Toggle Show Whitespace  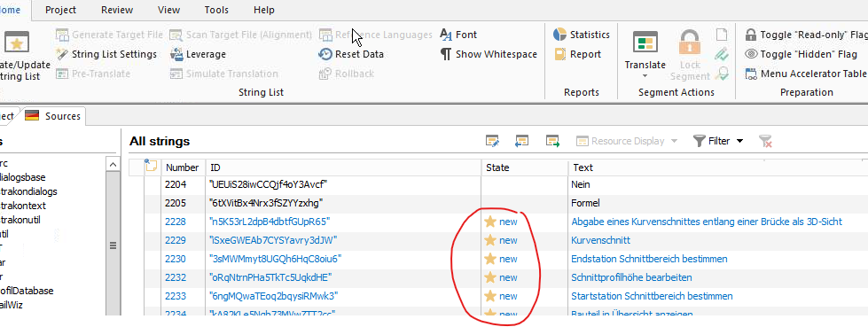tap(489, 54)
